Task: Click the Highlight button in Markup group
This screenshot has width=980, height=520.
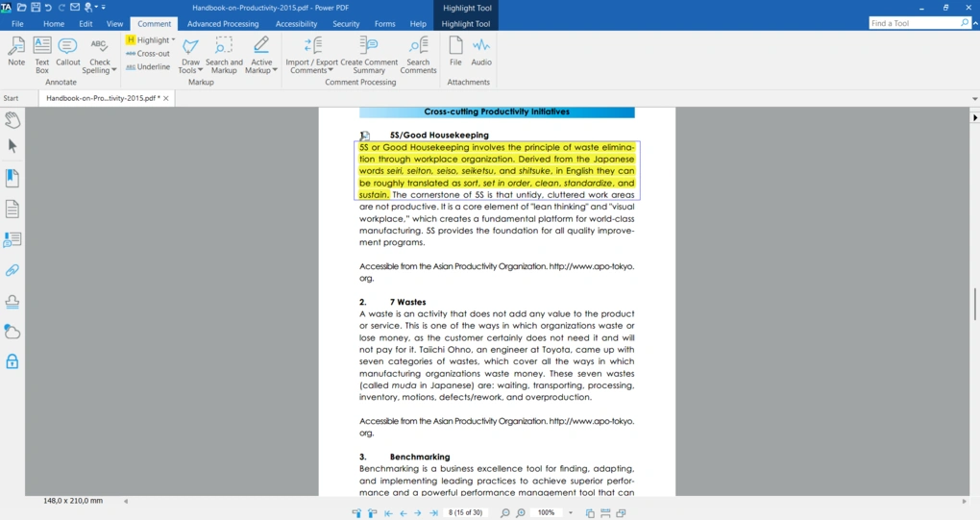Action: (x=147, y=40)
